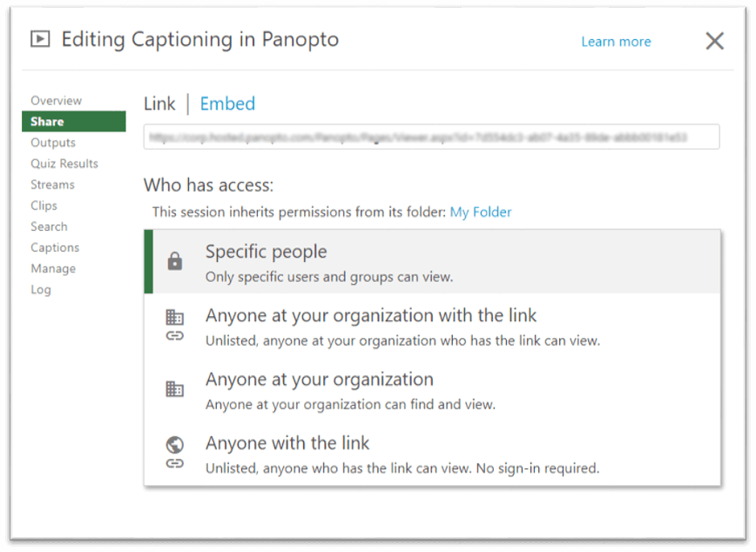Switch to the Embed tab
The image size is (756, 552).
227,104
